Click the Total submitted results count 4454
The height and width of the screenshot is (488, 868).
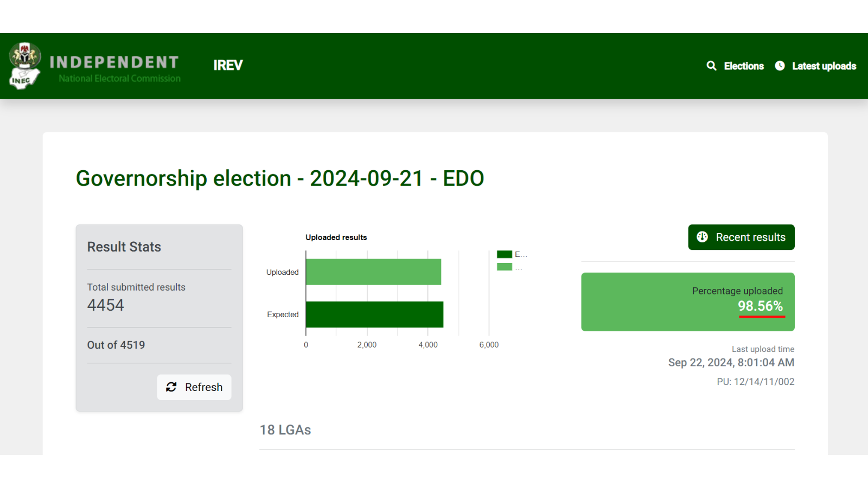click(x=106, y=305)
